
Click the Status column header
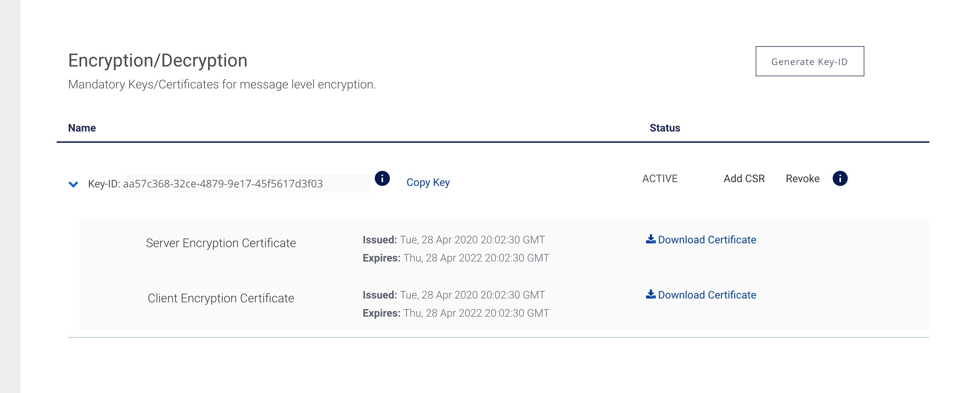665,128
